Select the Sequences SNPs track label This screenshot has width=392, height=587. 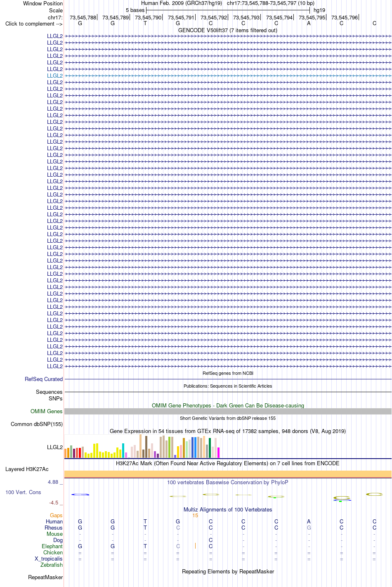49,395
